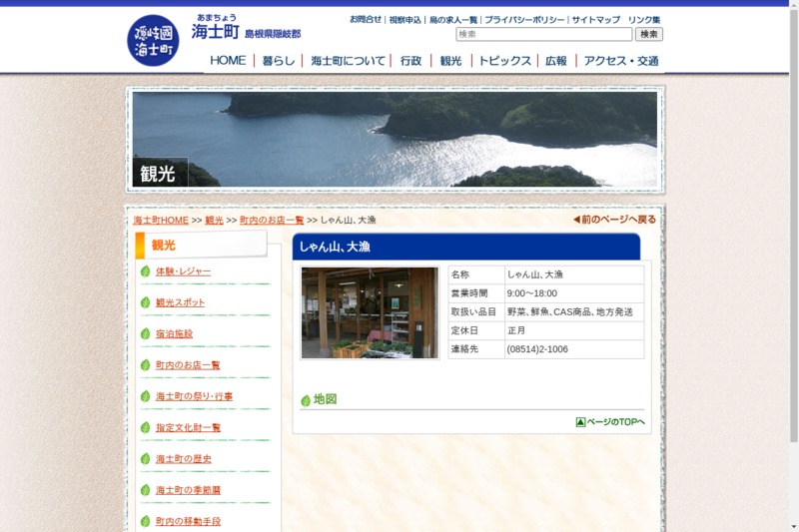This screenshot has height=532, width=799.
Task: Open the アクセス・交通 menu item
Action: [x=620, y=61]
